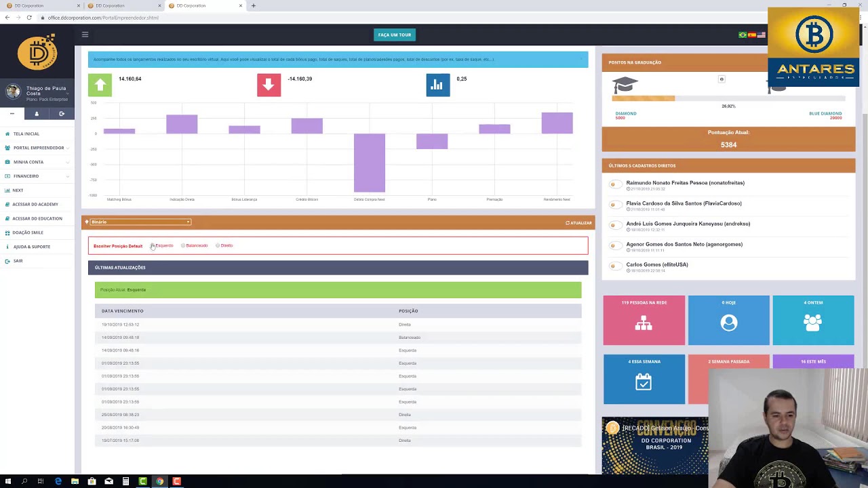This screenshot has height=488, width=868.
Task: Reload the page in browser
Action: pos(29,18)
